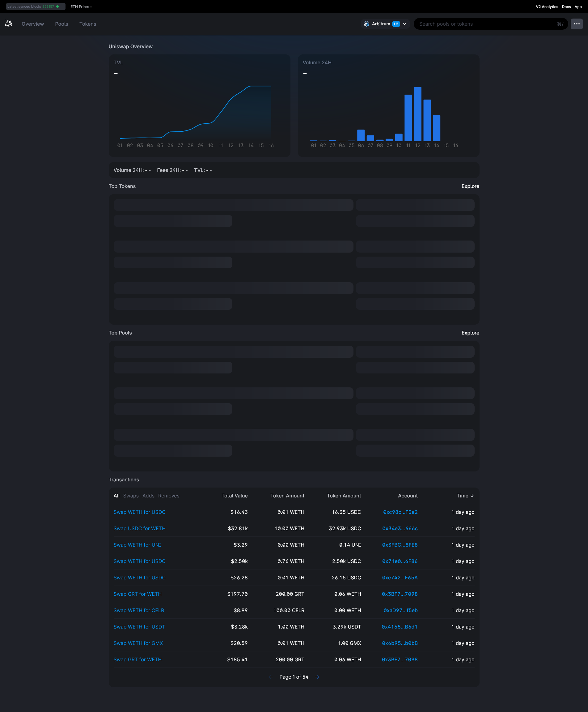Click the search pools or tokens field
The height and width of the screenshot is (712, 588).
coord(474,24)
